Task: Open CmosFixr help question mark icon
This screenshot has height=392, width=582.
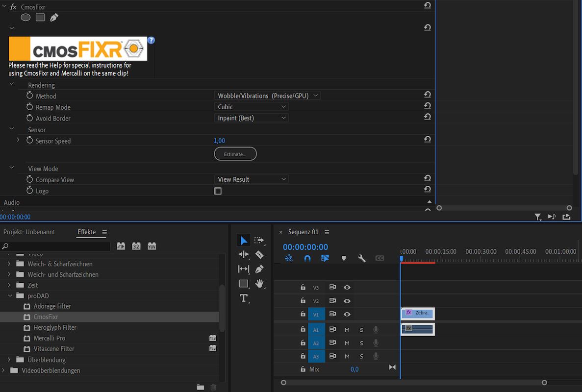Action: click(x=151, y=40)
